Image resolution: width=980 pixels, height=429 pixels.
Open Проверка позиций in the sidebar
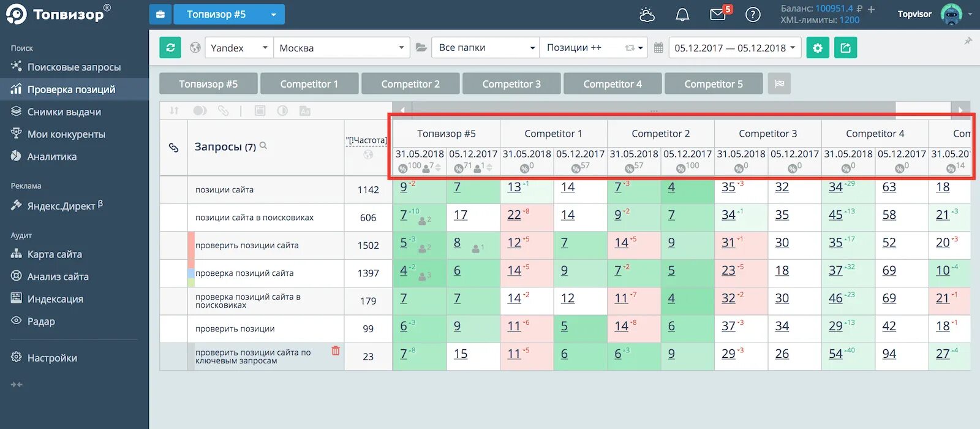point(74,89)
